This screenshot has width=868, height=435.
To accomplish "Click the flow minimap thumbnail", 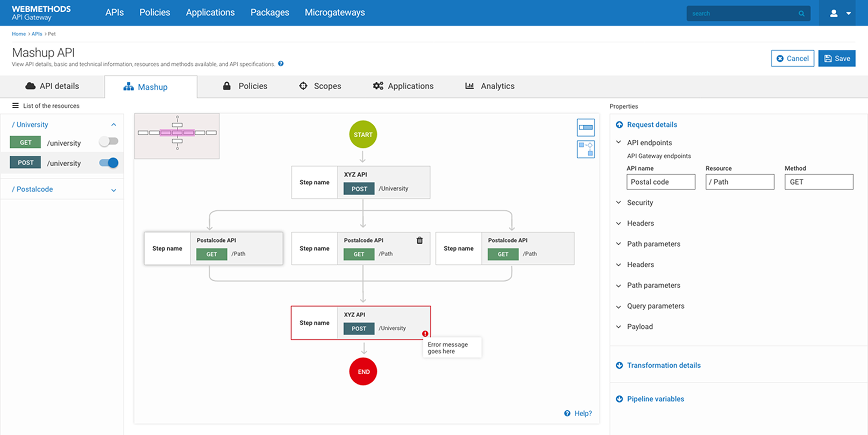I will [177, 136].
